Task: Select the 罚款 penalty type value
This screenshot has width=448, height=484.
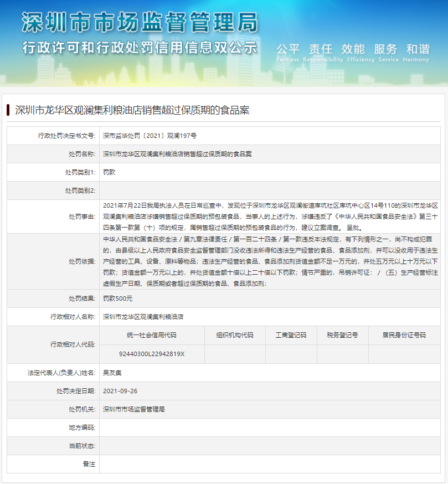Action: 109,172
